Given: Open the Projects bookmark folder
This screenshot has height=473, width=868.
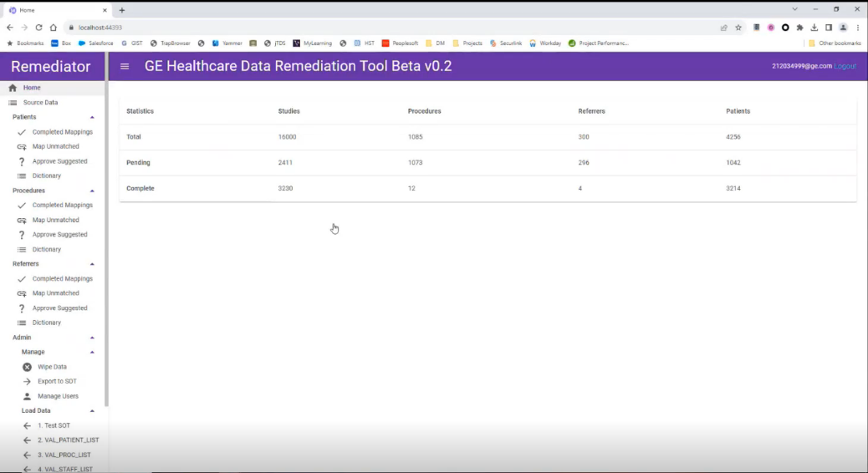Looking at the screenshot, I should pos(467,43).
